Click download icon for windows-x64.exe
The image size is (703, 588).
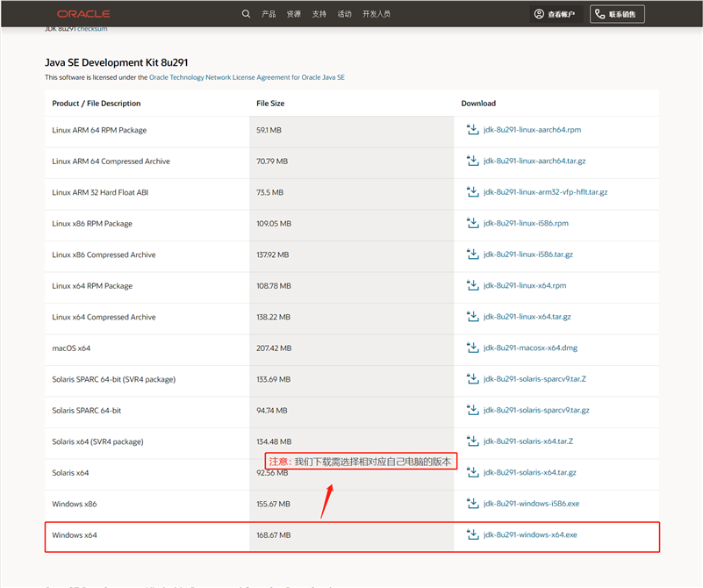472,534
